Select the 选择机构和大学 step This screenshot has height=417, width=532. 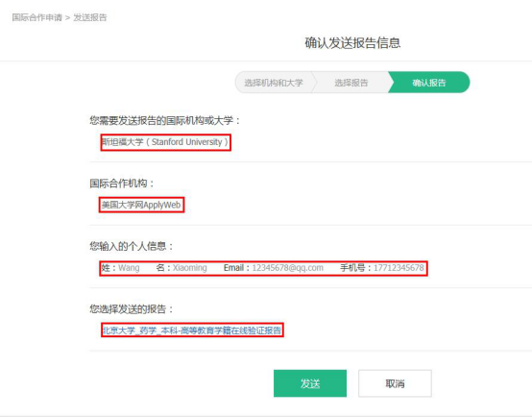(274, 83)
